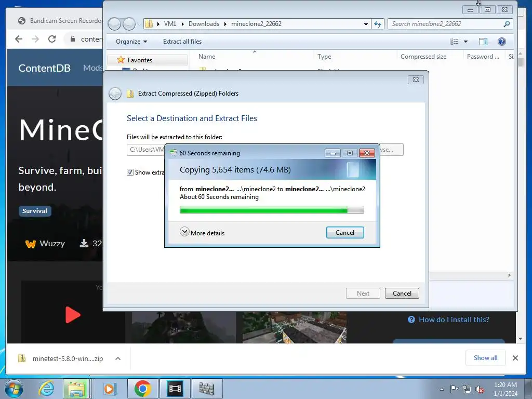Click the third page screenshot thumbnail
The image size is (532, 399).
click(295, 327)
